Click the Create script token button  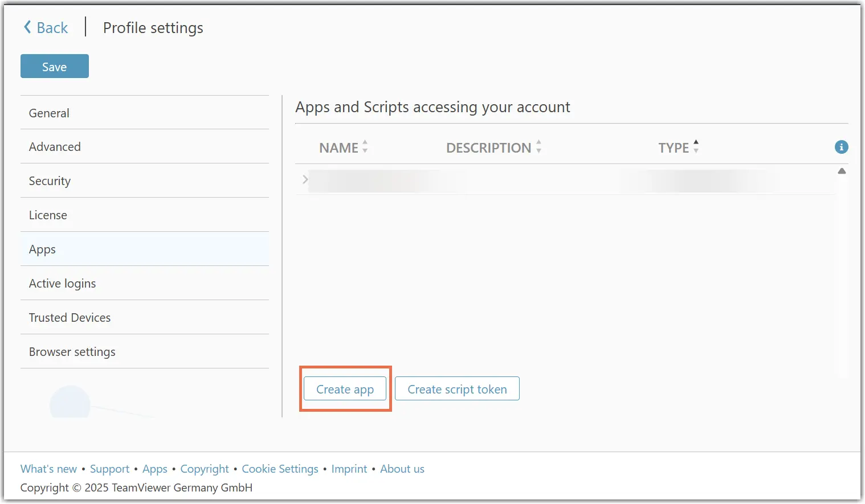pos(457,389)
